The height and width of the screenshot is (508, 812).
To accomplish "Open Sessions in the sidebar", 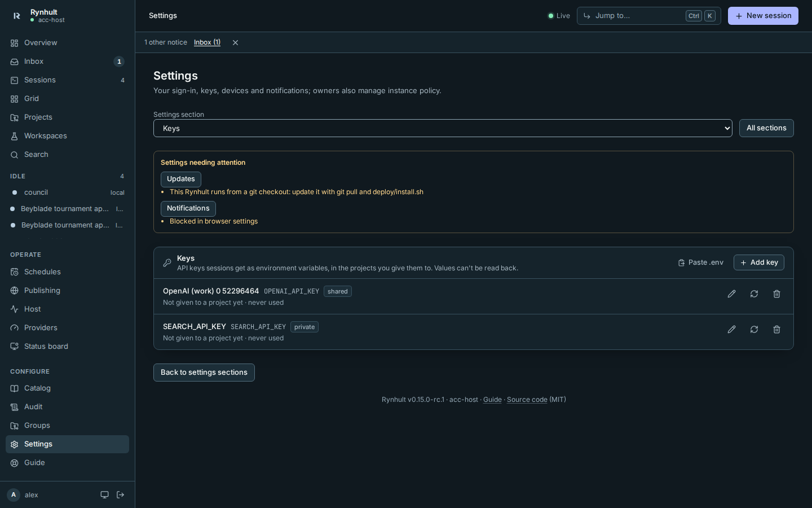I will point(67,80).
